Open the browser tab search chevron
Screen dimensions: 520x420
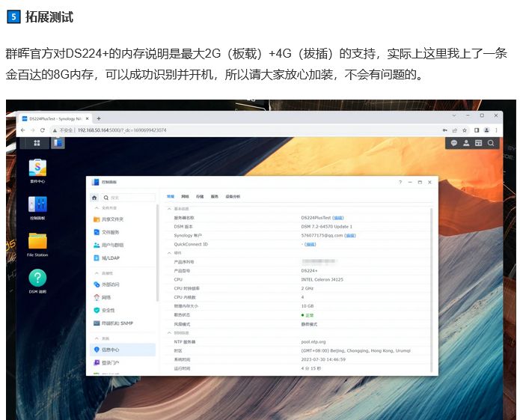coord(454,115)
